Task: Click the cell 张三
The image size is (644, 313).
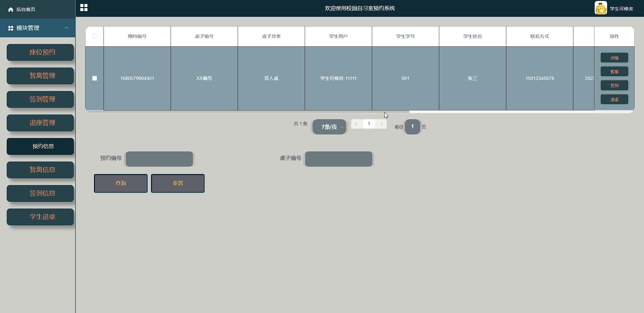Action: pyautogui.click(x=473, y=78)
